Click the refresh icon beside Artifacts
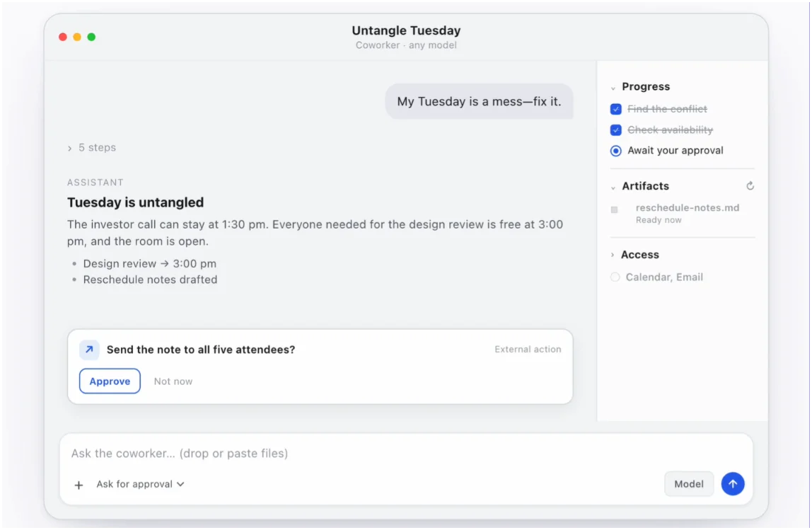This screenshot has width=812, height=530. (x=750, y=185)
